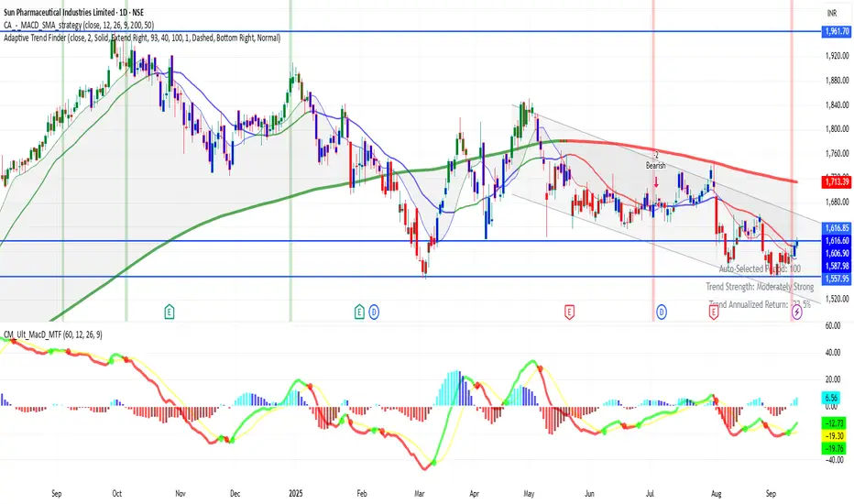Click the blue dividend D marker near July

662,312
